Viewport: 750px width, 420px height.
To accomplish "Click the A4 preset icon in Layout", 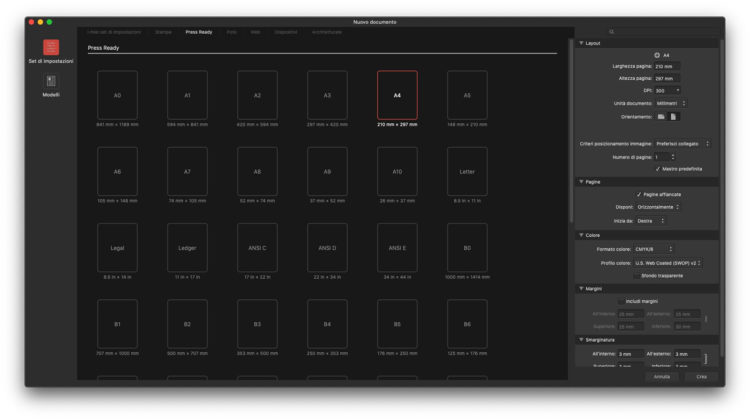I will (657, 55).
